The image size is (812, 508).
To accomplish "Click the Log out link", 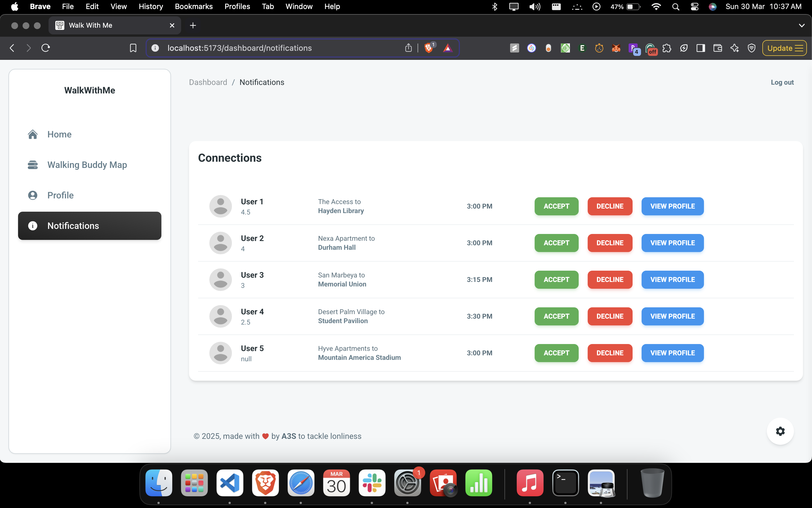I will pyautogui.click(x=782, y=82).
